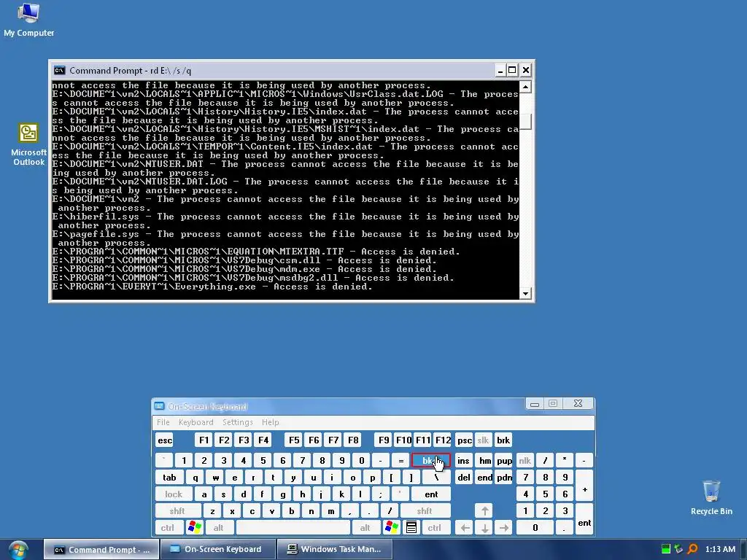
Task: Click the brk key
Action: point(503,440)
